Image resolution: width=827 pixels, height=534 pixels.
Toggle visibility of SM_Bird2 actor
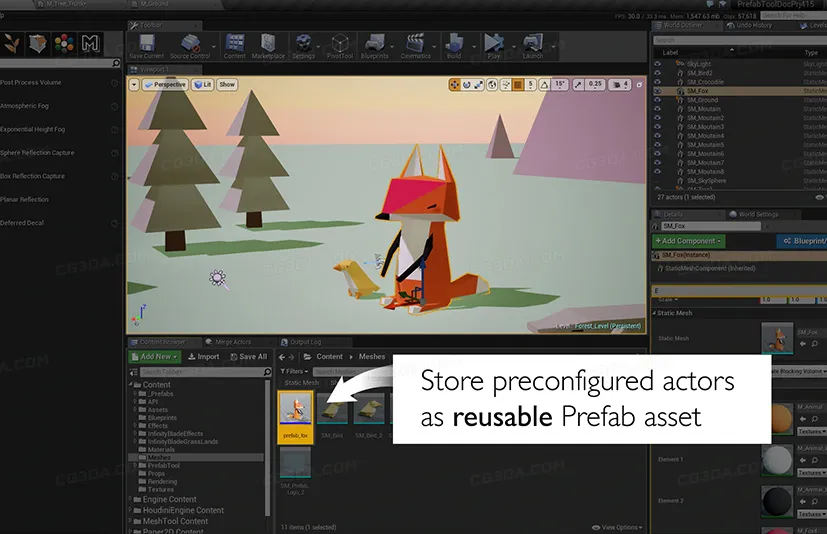(657, 73)
